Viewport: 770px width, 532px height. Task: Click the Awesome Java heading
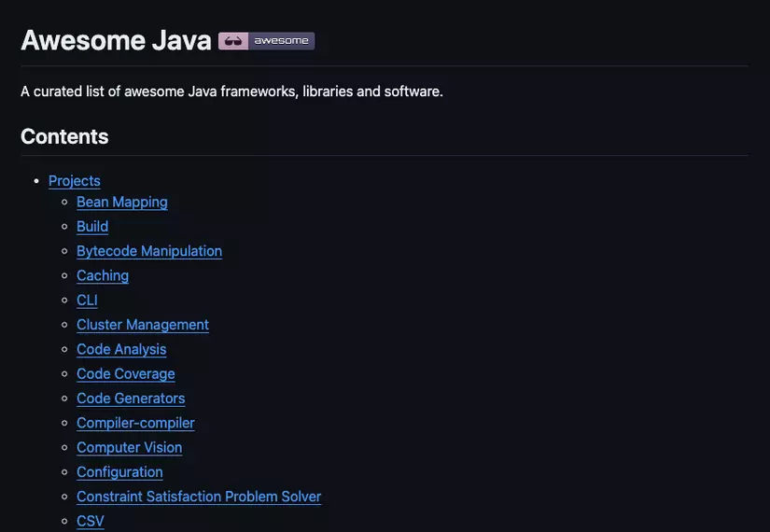[116, 40]
